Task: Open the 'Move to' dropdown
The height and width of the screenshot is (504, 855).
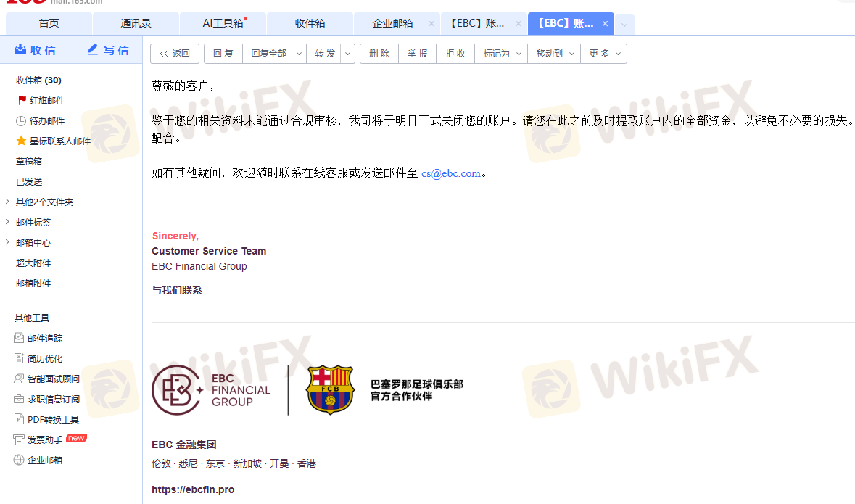Action: (554, 54)
